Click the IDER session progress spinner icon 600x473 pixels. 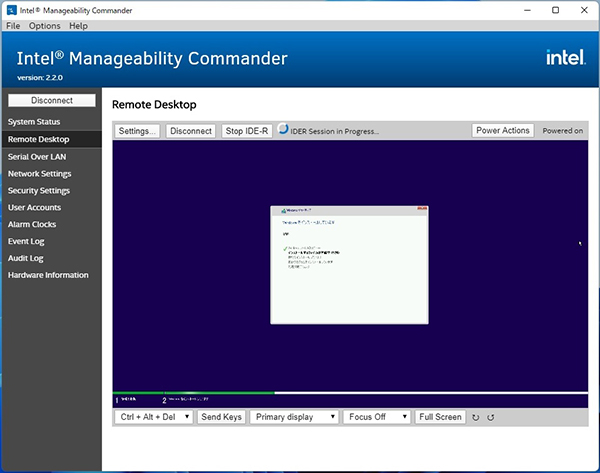click(x=283, y=129)
